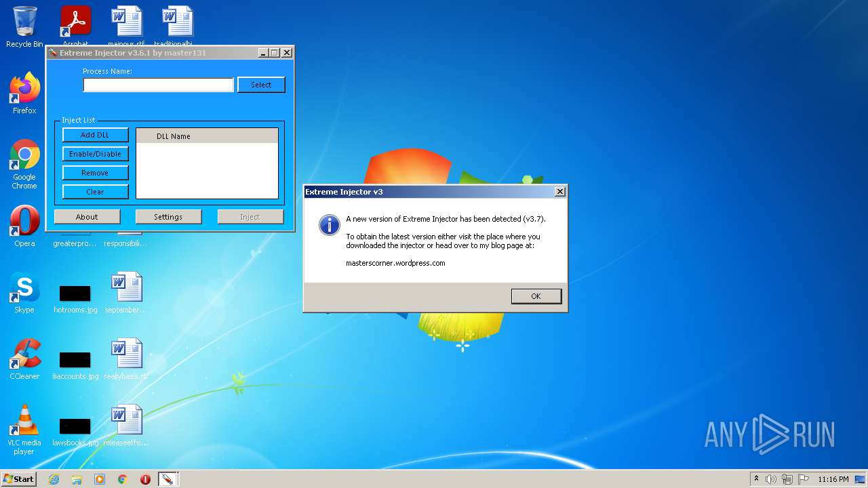Image resolution: width=868 pixels, height=488 pixels.
Task: Click the volume speaker tray icon
Action: tap(771, 479)
